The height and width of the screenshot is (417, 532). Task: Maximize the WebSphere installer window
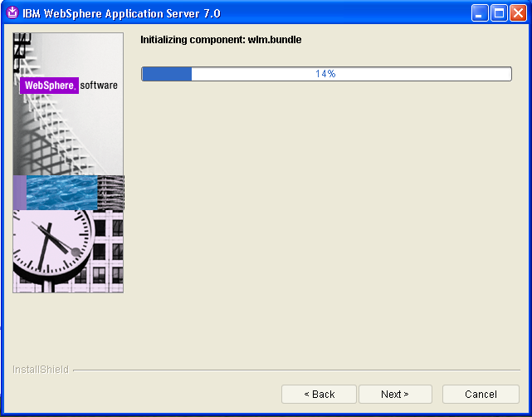pyautogui.click(x=499, y=13)
